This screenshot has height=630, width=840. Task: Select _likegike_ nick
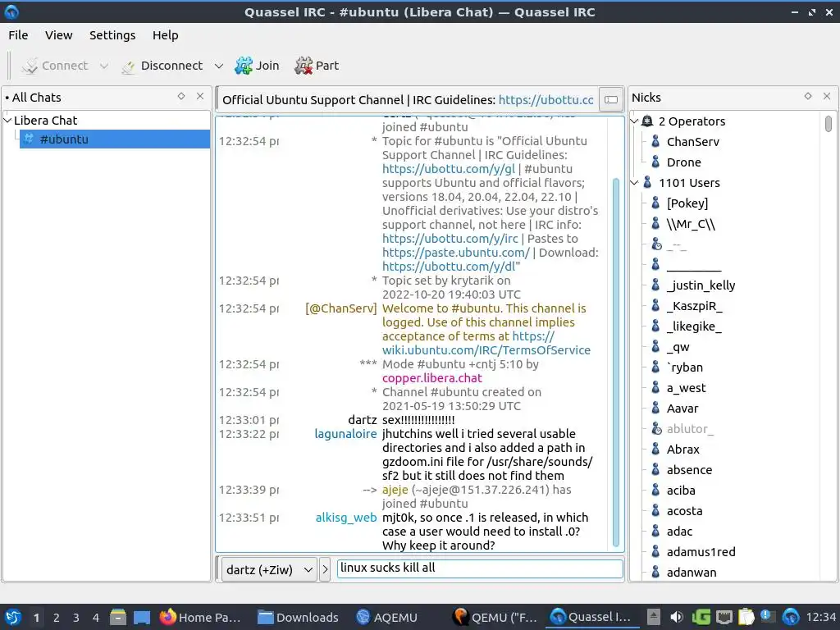[694, 326]
